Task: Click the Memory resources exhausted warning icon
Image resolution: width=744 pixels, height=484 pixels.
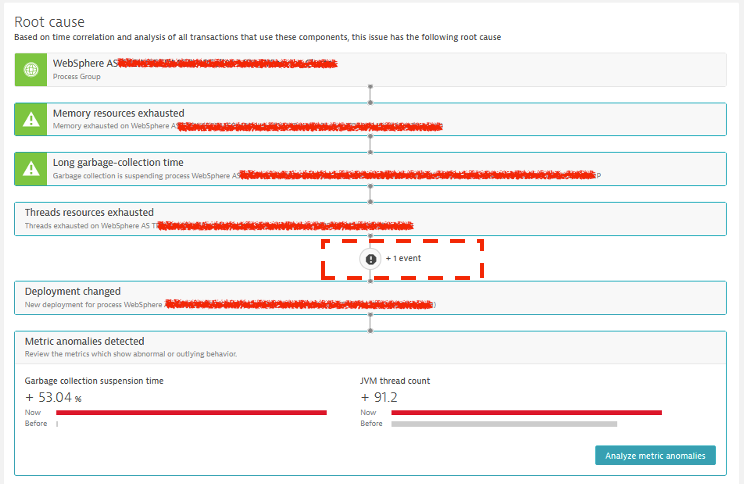Action: (x=30, y=119)
